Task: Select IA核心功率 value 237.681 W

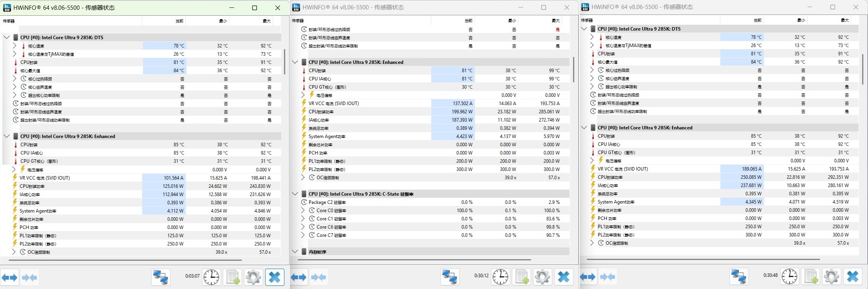Action: click(x=742, y=185)
